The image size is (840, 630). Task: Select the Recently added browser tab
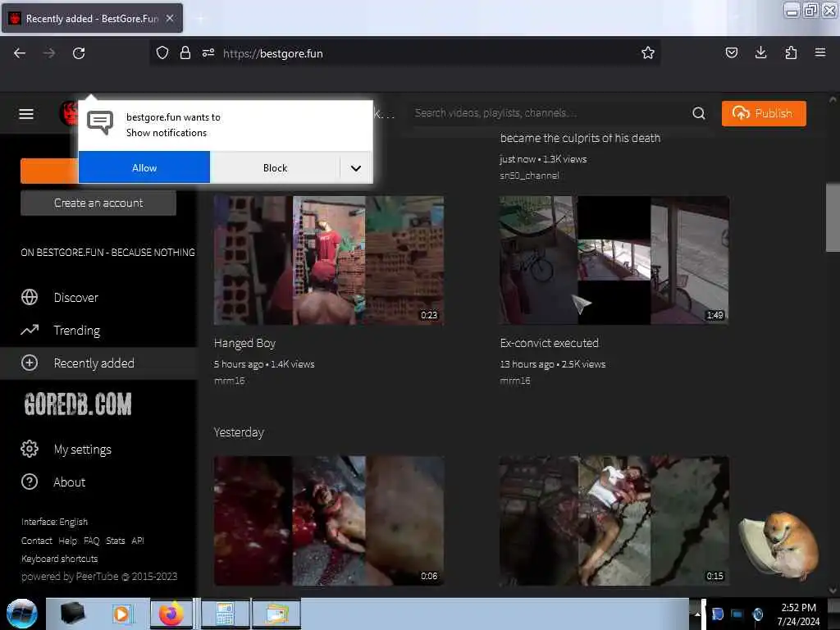tap(92, 18)
